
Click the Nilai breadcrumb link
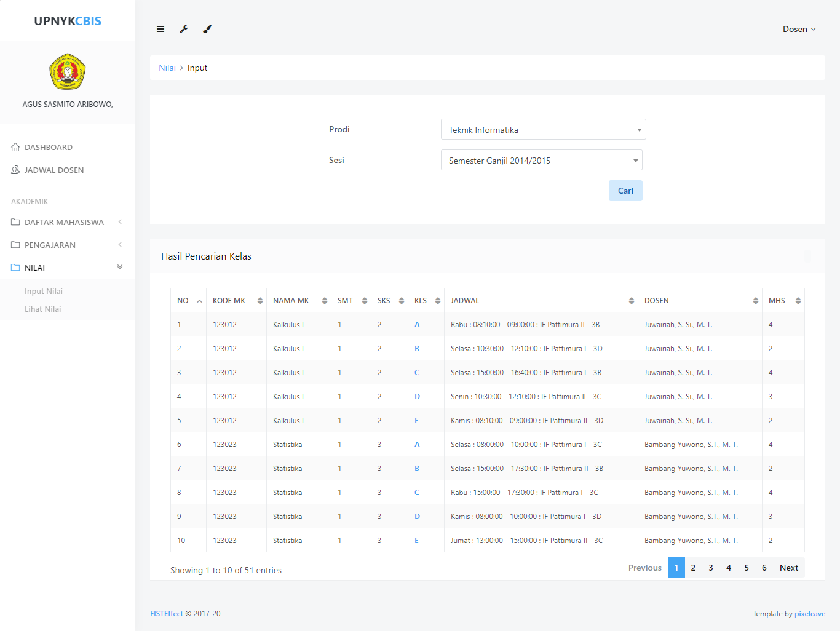(x=167, y=68)
